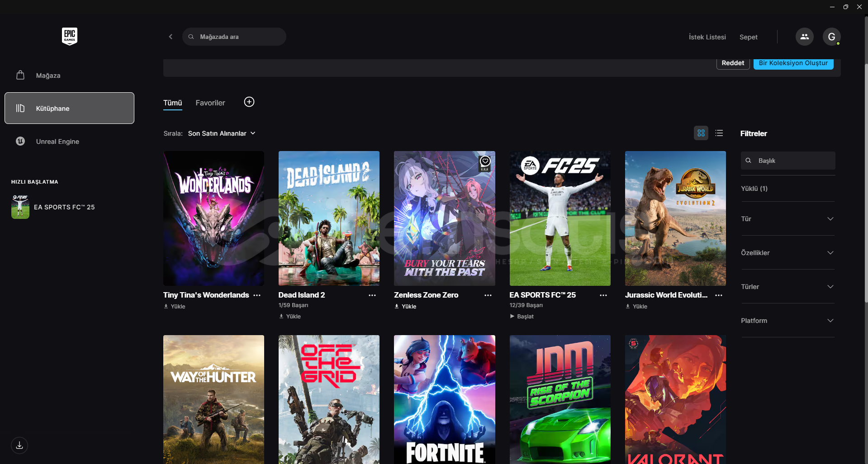Screen dimensions: 868x464
Task: Open Off The Grid cover
Action: [329, 399]
